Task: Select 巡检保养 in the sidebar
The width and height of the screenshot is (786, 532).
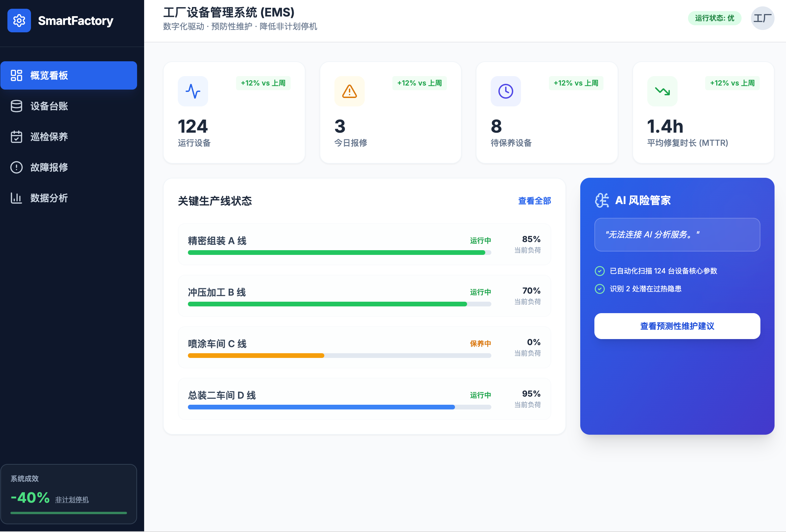Action: [69, 137]
